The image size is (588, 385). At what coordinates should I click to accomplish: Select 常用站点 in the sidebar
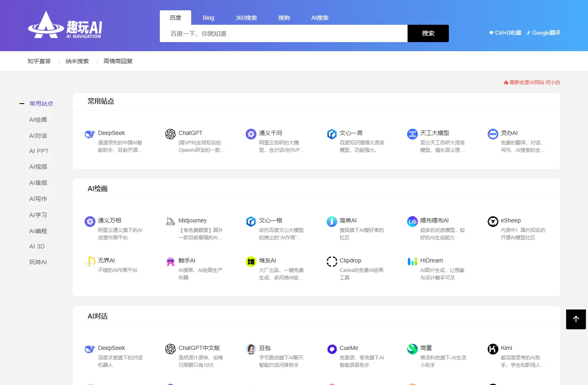pyautogui.click(x=41, y=104)
